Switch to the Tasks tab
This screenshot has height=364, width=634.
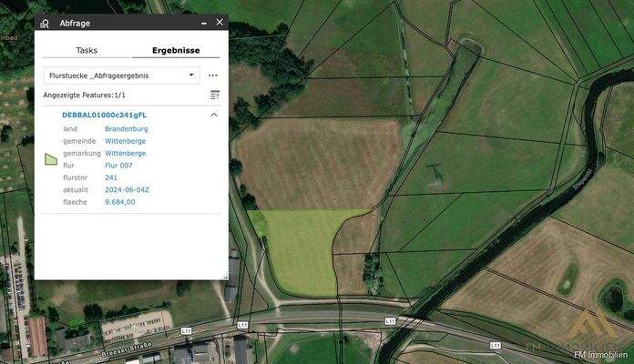pos(87,51)
